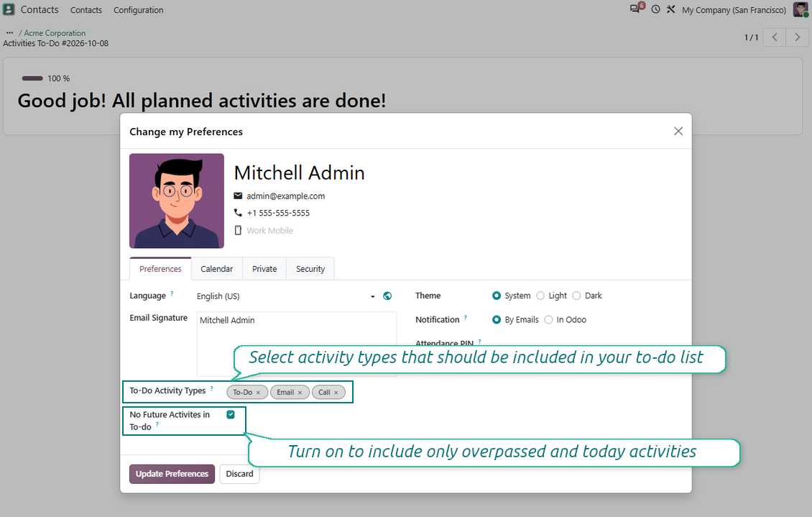Remove the To-Do activity type tag
Image resolution: width=812 pixels, height=517 pixels.
(258, 393)
